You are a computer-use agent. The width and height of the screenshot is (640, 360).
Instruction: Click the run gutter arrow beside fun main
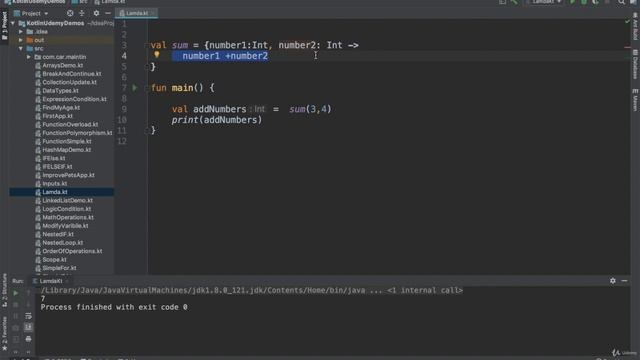[x=135, y=87]
